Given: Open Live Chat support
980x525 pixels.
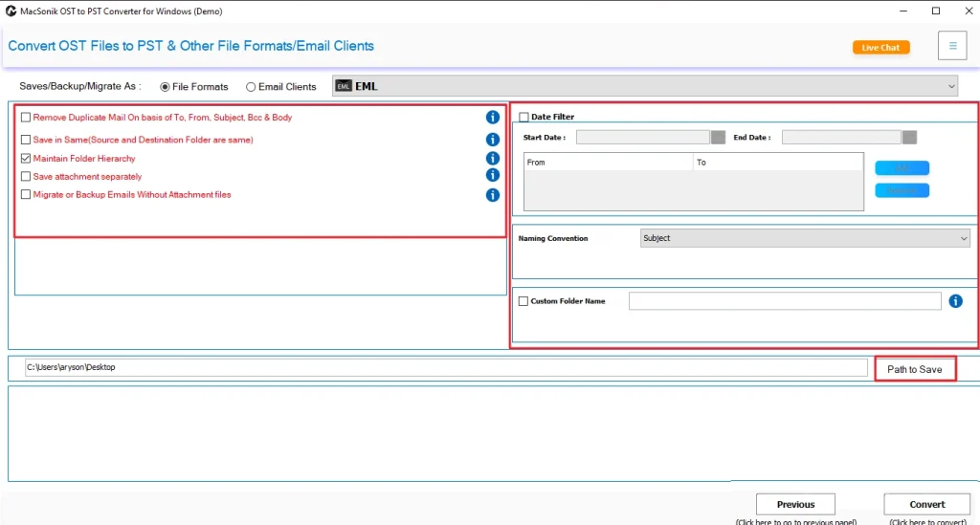Looking at the screenshot, I should tap(880, 48).
